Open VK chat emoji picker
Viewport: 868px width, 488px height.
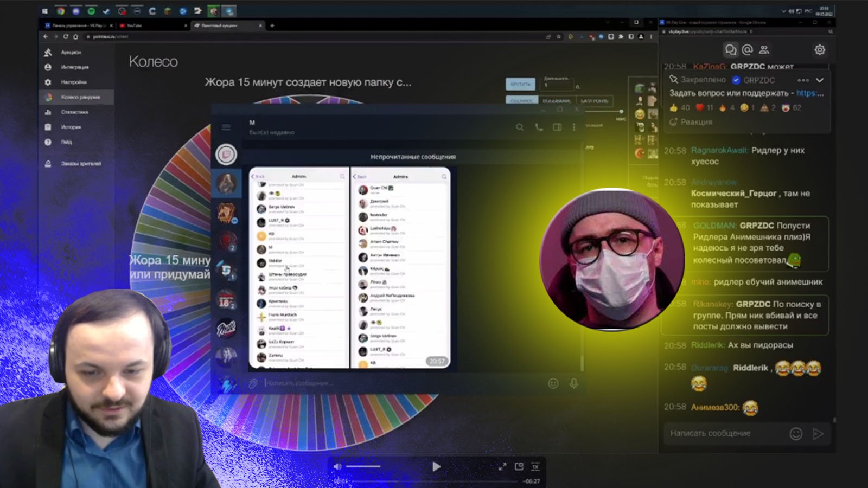(796, 434)
